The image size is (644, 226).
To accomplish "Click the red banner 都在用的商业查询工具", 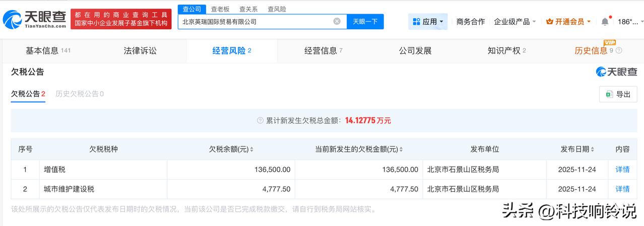I will coord(121,19).
